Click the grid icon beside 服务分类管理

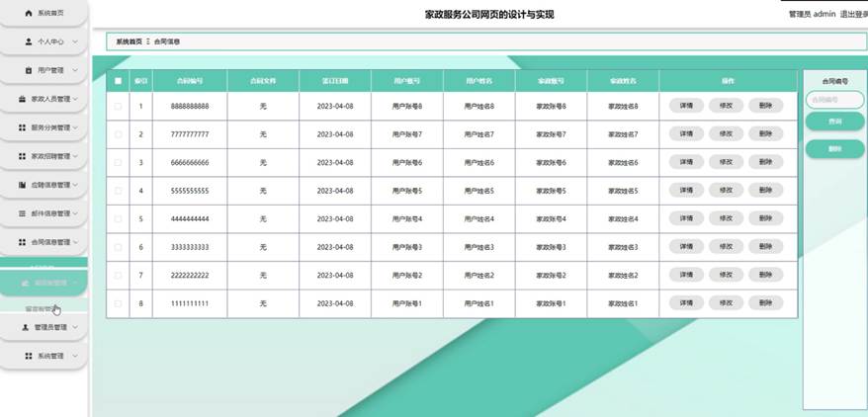coord(22,127)
